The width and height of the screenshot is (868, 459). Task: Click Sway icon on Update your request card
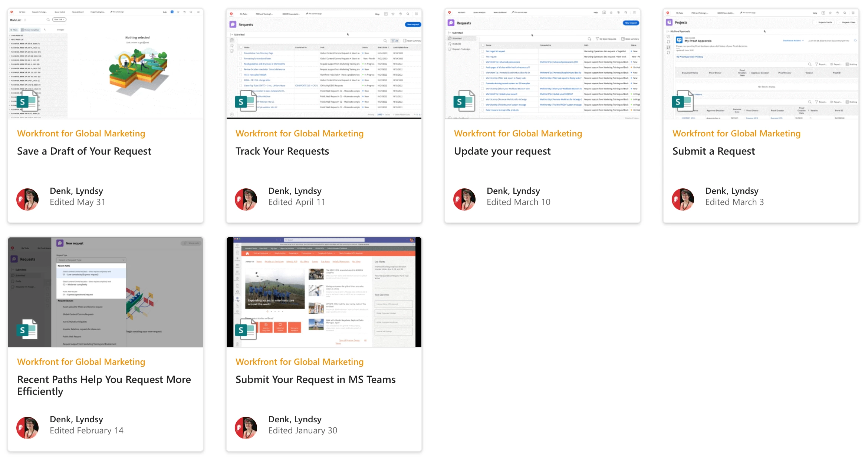click(464, 101)
